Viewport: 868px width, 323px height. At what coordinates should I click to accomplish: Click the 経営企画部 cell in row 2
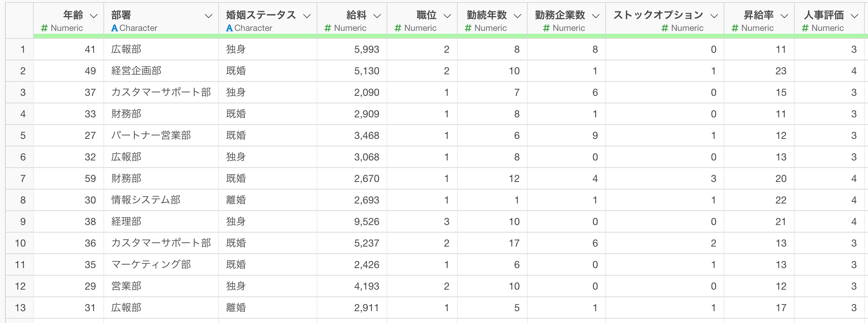click(136, 71)
